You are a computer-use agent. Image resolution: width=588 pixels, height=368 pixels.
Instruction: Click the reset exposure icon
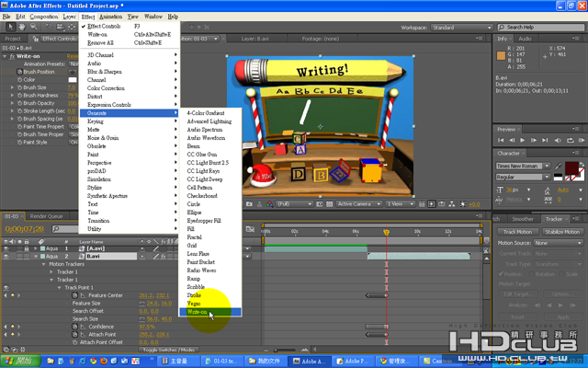pyautogui.click(x=463, y=204)
